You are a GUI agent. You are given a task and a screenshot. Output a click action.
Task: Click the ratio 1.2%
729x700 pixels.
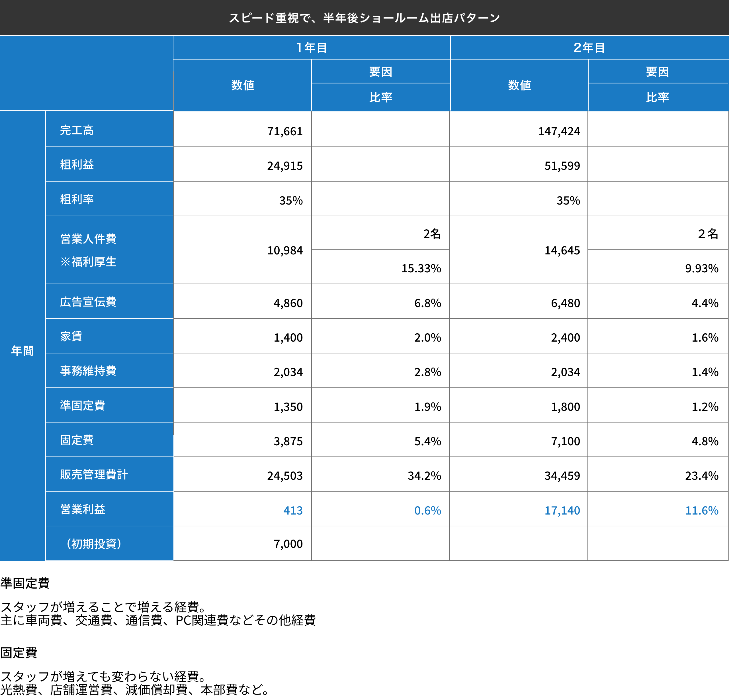(705, 407)
